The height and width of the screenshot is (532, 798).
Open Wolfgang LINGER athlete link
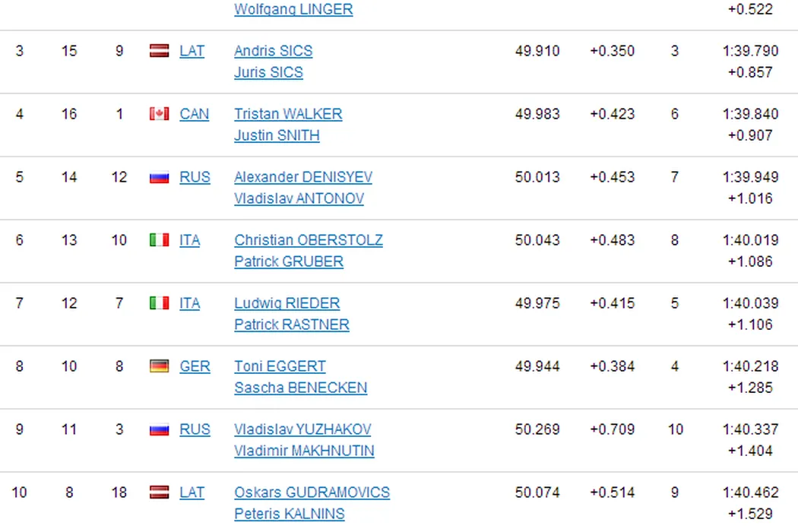293,10
